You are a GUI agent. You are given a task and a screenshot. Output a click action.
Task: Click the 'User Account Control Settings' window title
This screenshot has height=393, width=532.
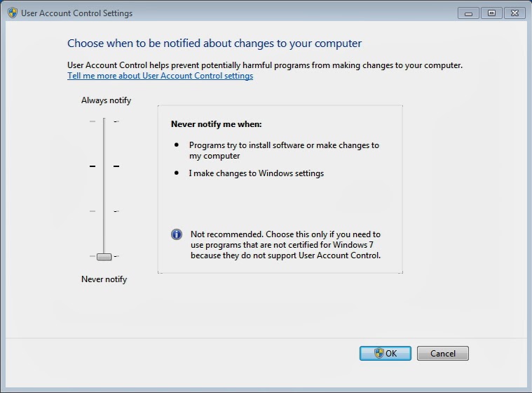[76, 13]
